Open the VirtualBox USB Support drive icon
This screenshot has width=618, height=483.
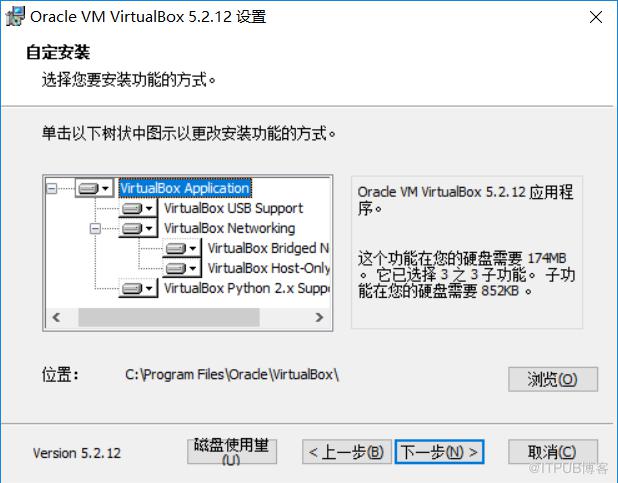138,208
